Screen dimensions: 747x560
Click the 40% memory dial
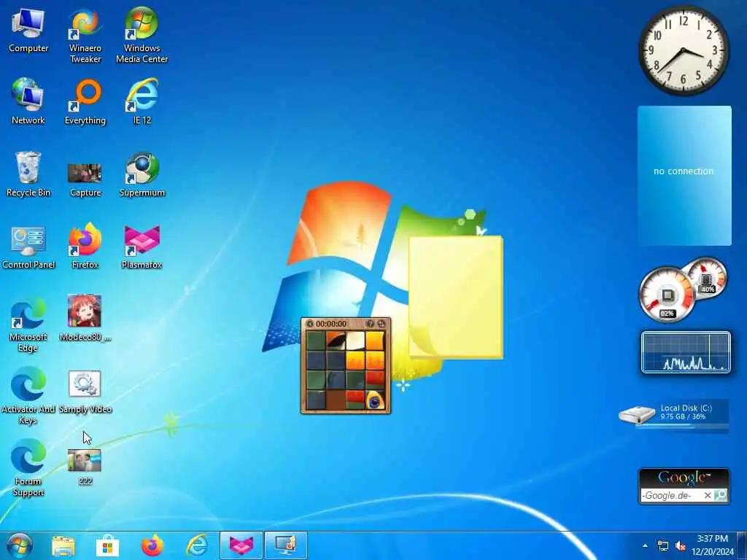(708, 277)
